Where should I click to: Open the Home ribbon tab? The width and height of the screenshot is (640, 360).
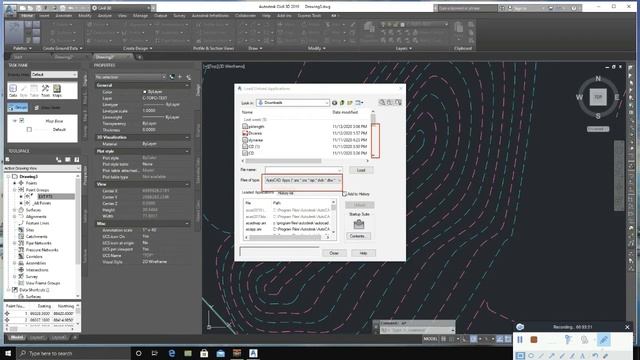coord(27,16)
